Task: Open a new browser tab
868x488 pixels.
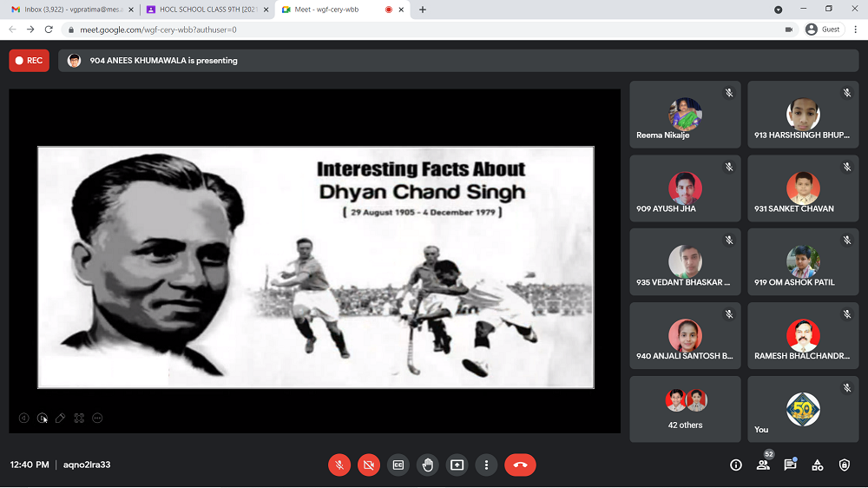Action: coord(423,10)
